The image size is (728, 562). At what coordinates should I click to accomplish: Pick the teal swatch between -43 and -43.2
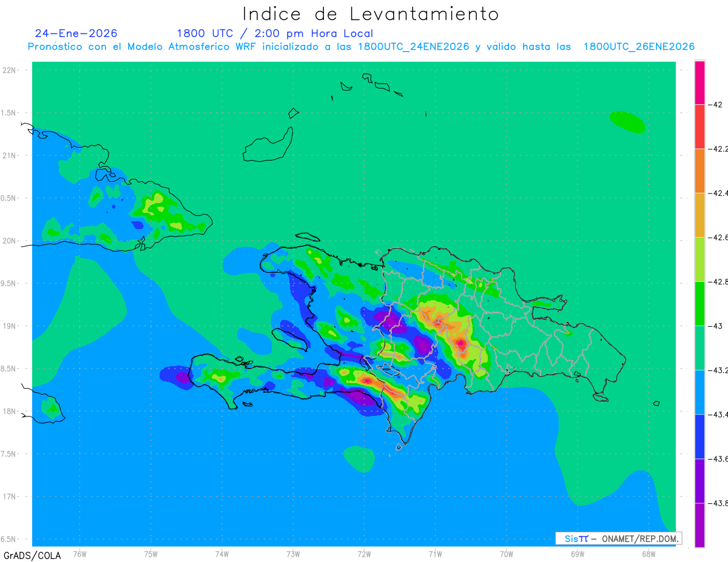click(x=699, y=347)
